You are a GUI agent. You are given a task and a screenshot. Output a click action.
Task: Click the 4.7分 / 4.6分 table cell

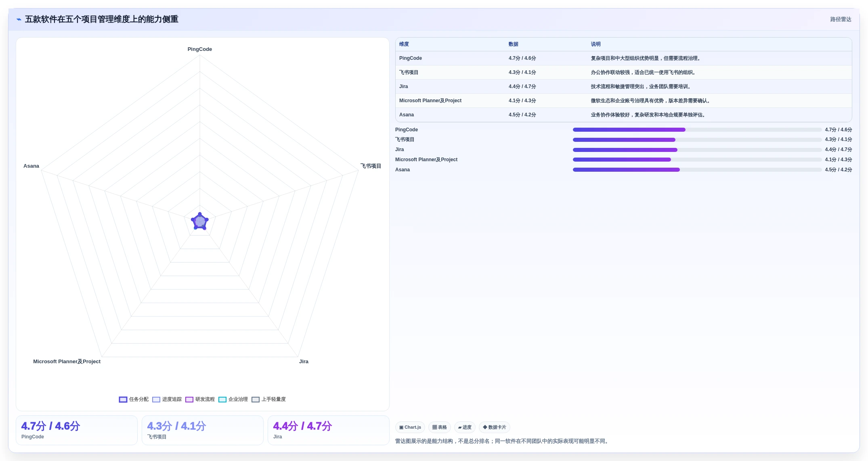[x=522, y=58]
